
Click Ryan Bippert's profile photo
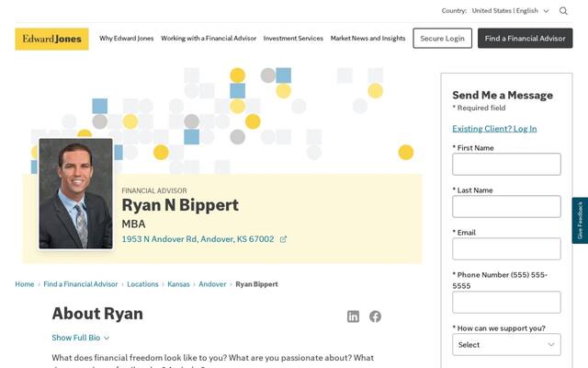coord(75,194)
